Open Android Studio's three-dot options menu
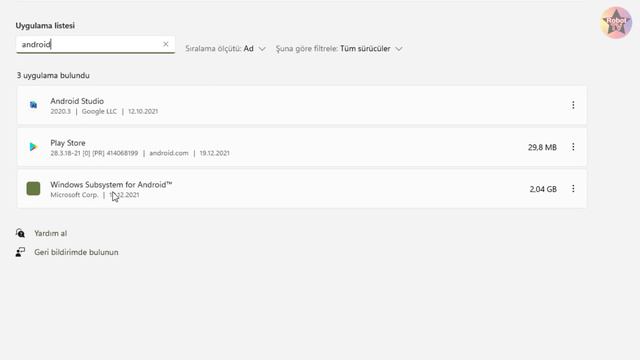 point(573,105)
